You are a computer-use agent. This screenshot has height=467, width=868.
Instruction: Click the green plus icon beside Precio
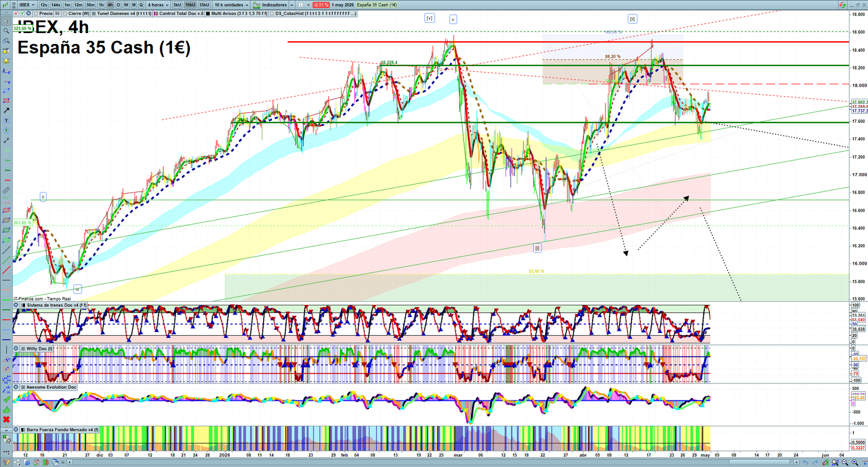click(22, 14)
